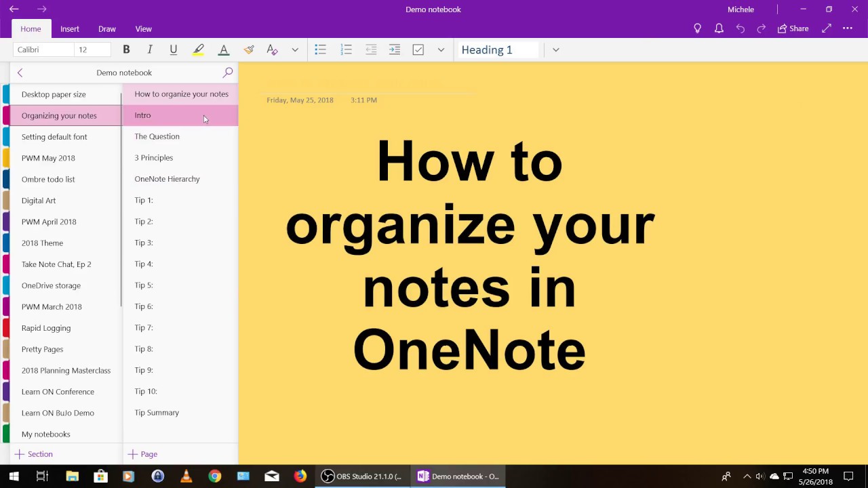
Task: Toggle Italic formatting
Action: [150, 49]
